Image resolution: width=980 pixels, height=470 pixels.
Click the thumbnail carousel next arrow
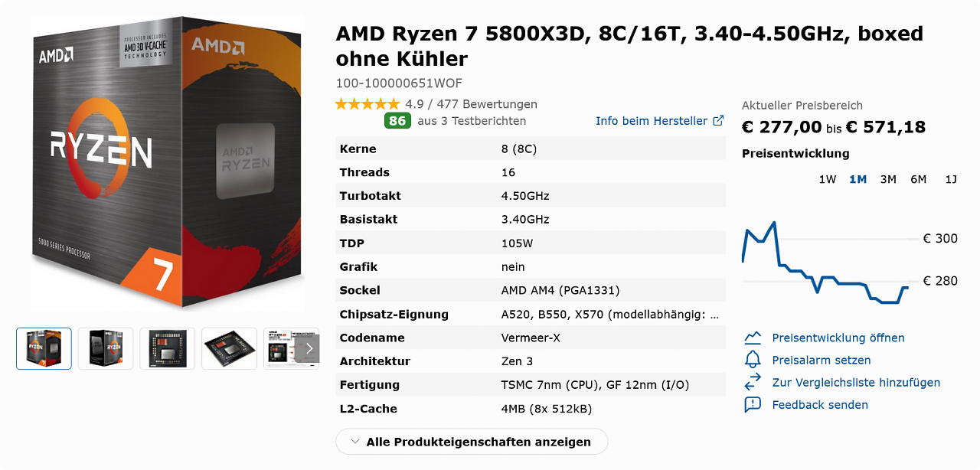[309, 348]
